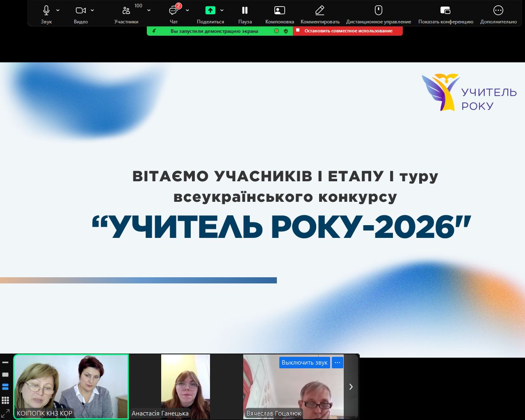Open the Комментировать annotate tool
This screenshot has height=420, width=525.
click(x=320, y=11)
